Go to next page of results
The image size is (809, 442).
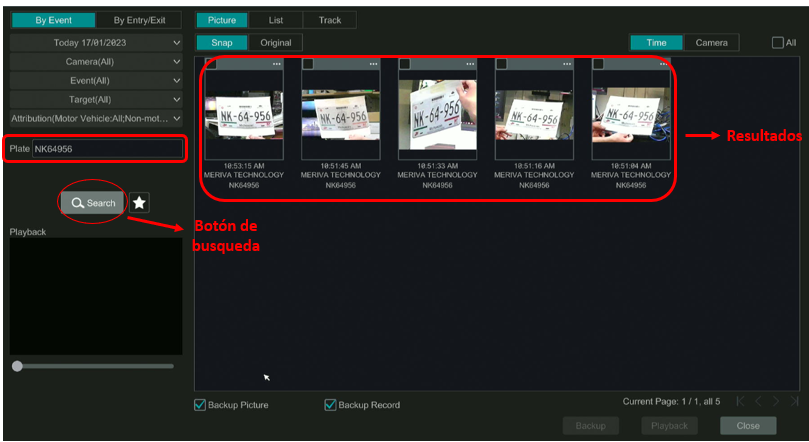(x=776, y=401)
